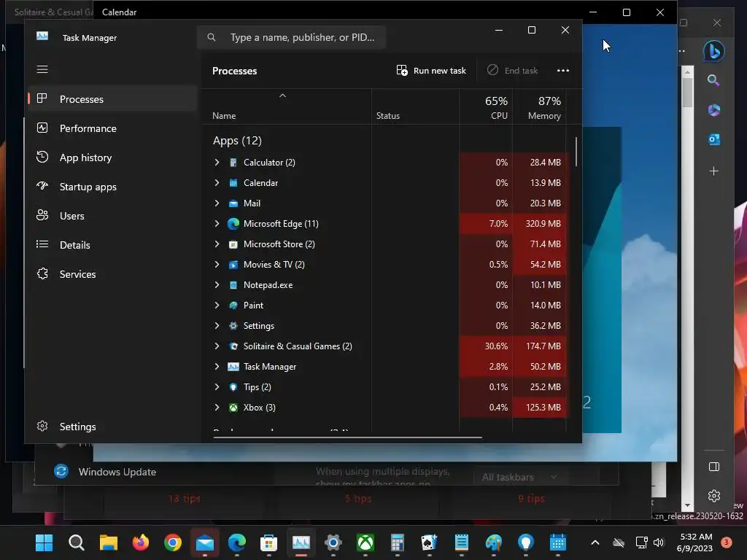Open the Users page
The image size is (747, 560).
point(112,216)
